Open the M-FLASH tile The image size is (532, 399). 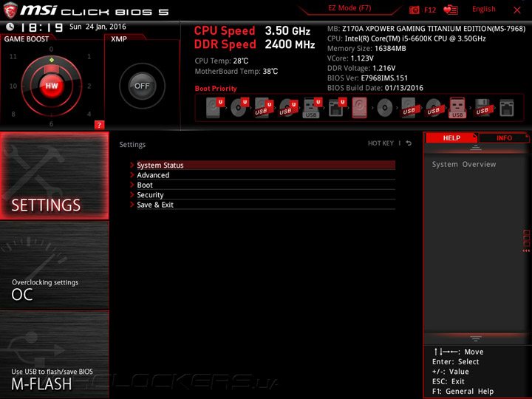coord(55,355)
